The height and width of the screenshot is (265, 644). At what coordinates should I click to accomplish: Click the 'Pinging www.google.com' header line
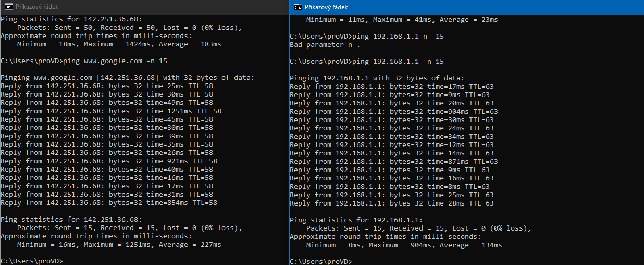point(127,78)
